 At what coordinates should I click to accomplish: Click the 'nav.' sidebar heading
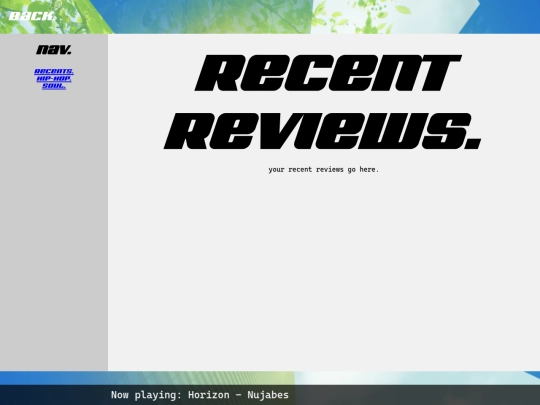(54, 50)
